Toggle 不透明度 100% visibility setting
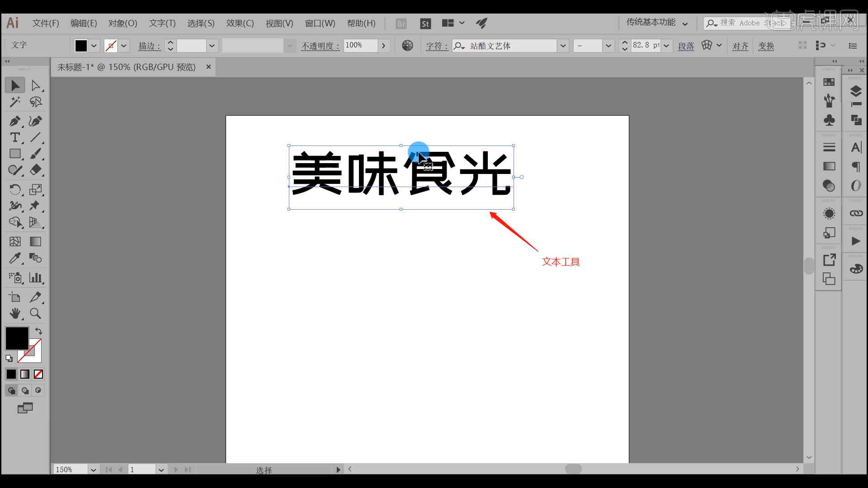Viewport: 868px width, 488px height. pos(383,45)
